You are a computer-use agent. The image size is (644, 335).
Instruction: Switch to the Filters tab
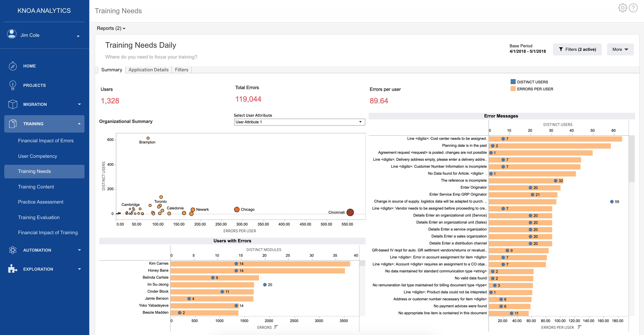click(x=181, y=70)
